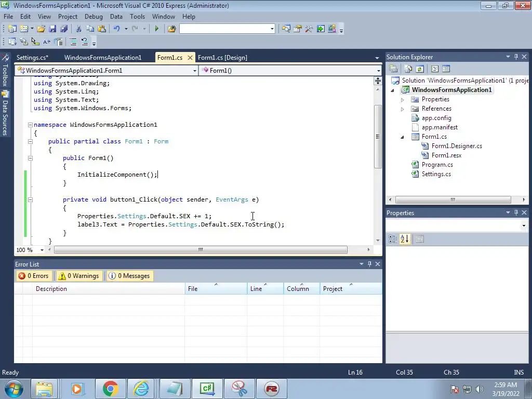Pin toggle for the Solution Explorer panel
The height and width of the screenshot is (399, 532).
516,57
